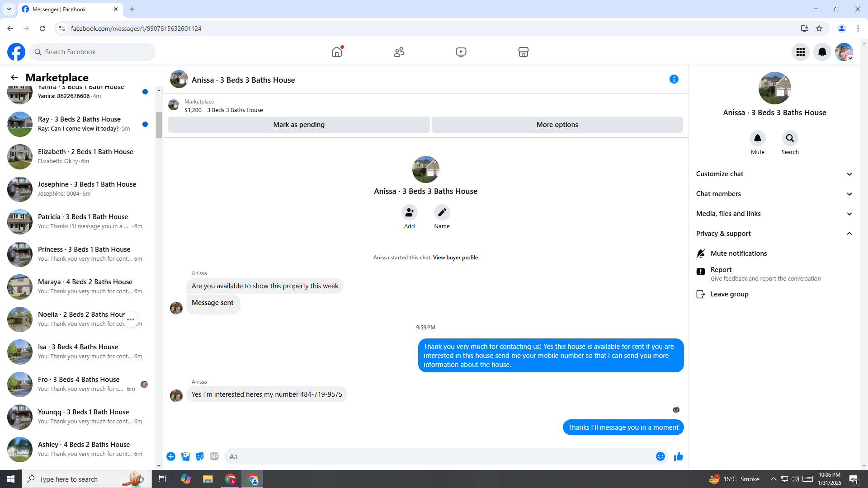Screen dimensions: 868x488
Task: Add people to the chat
Action: 410,212
